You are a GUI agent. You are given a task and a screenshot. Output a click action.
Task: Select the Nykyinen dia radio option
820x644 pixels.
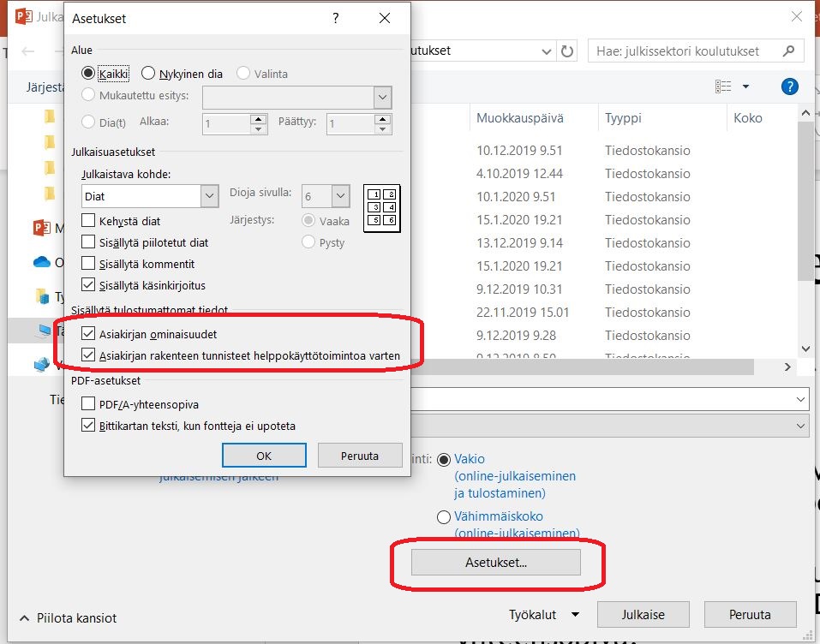coord(148,73)
